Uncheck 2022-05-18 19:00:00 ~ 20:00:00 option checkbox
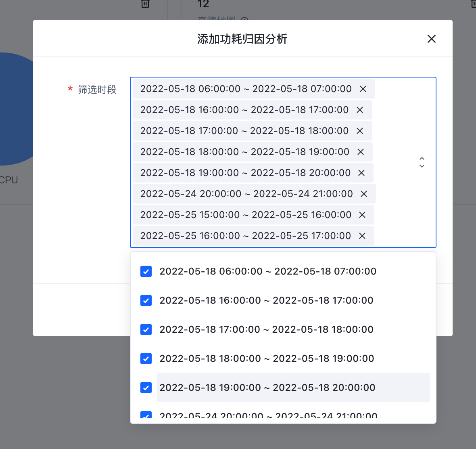Viewport: 476px width, 449px height. [146, 388]
